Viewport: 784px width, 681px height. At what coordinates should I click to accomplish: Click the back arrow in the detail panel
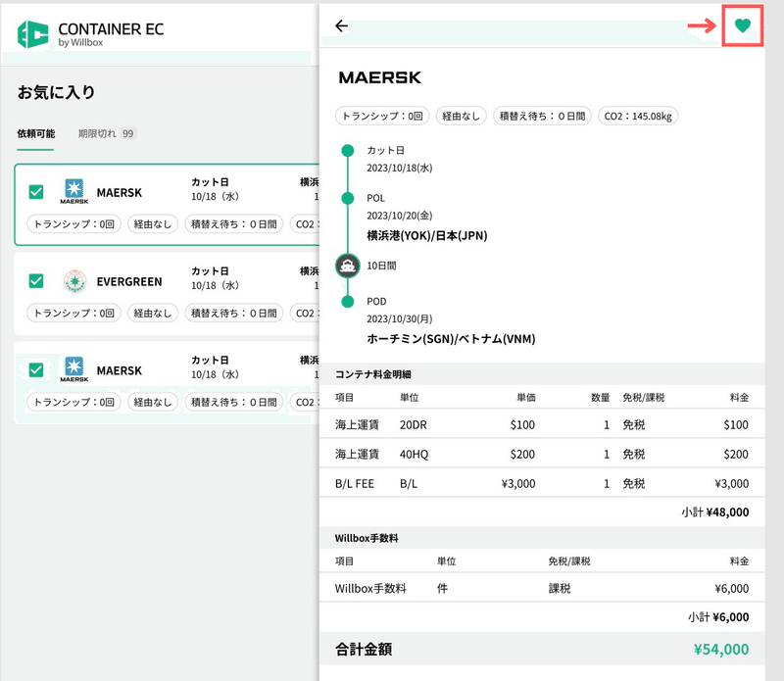tap(341, 27)
